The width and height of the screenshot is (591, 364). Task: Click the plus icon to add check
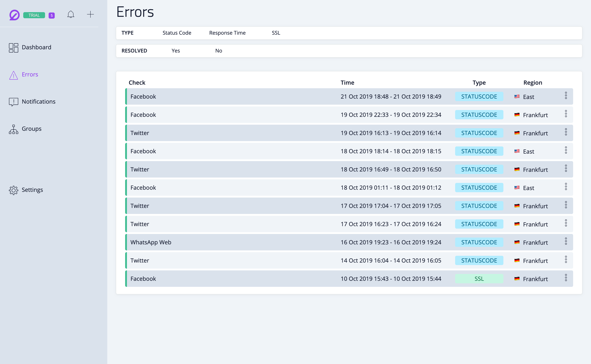pos(90,14)
